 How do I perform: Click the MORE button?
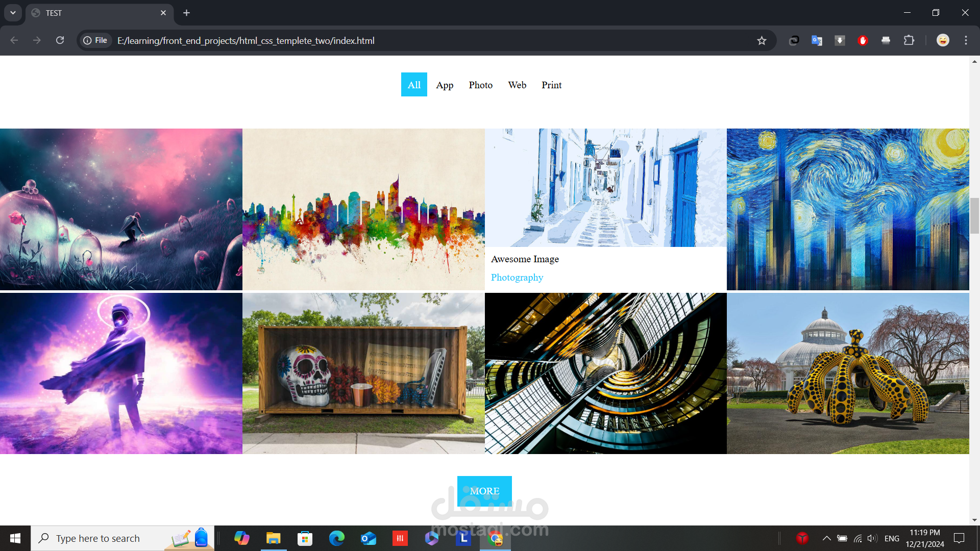tap(484, 490)
